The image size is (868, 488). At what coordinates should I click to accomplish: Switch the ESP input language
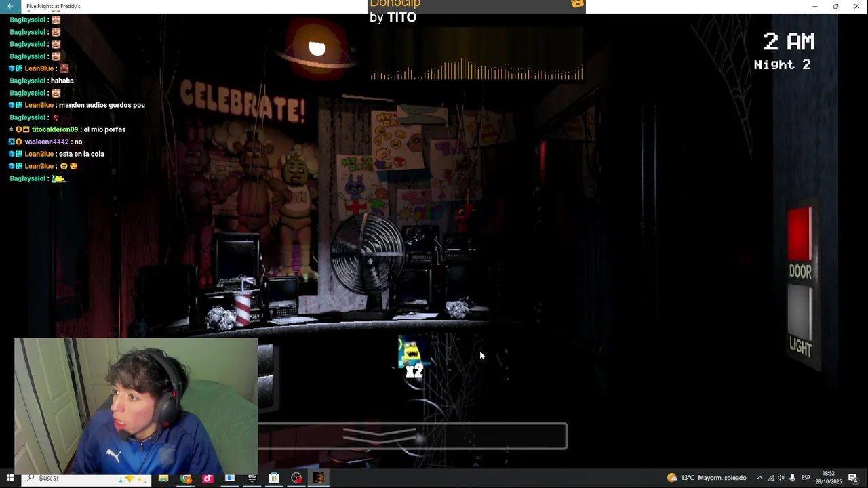point(806,478)
